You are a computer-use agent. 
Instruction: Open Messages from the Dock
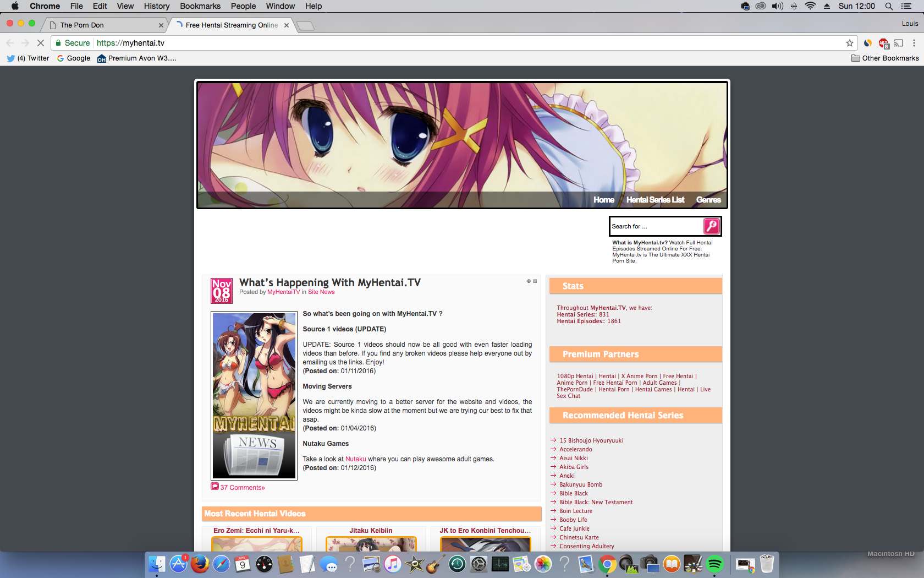click(328, 564)
